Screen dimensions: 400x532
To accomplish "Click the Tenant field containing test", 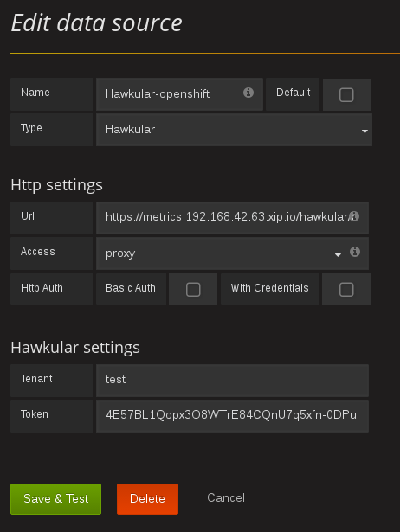I will [232, 381].
